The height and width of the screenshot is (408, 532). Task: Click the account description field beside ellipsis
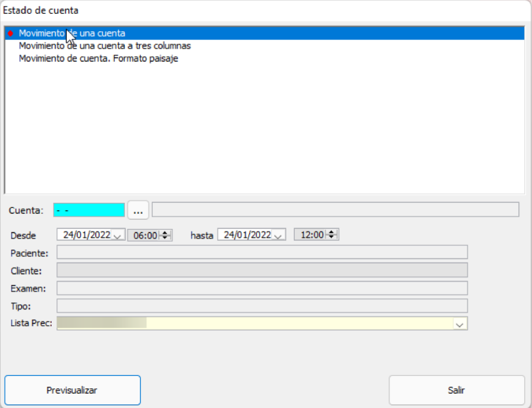click(335, 210)
